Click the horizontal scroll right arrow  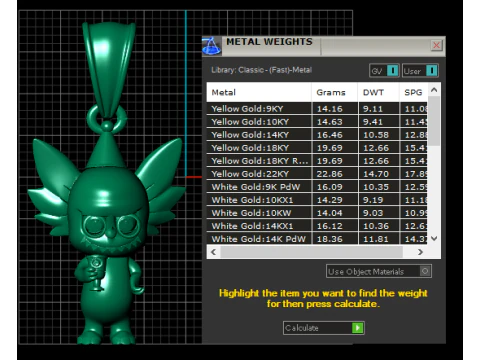[420, 252]
